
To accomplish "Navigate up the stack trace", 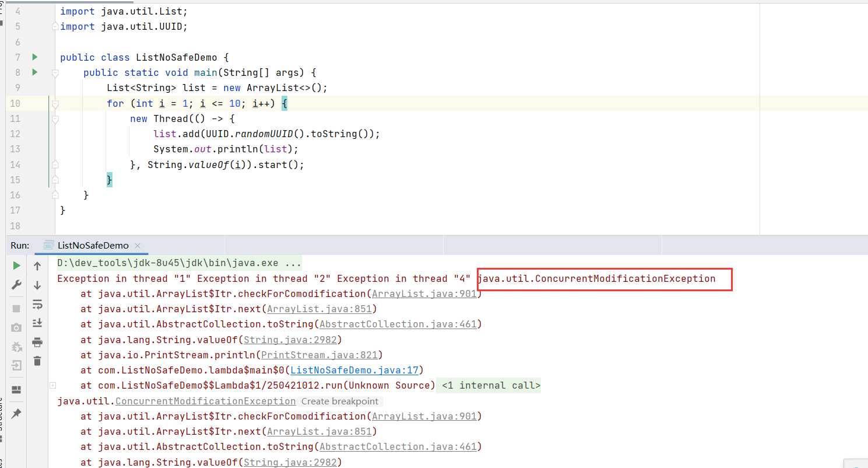I will coord(37,266).
